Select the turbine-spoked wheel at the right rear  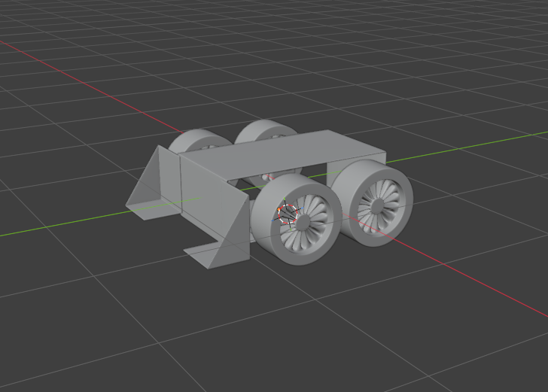click(373, 203)
